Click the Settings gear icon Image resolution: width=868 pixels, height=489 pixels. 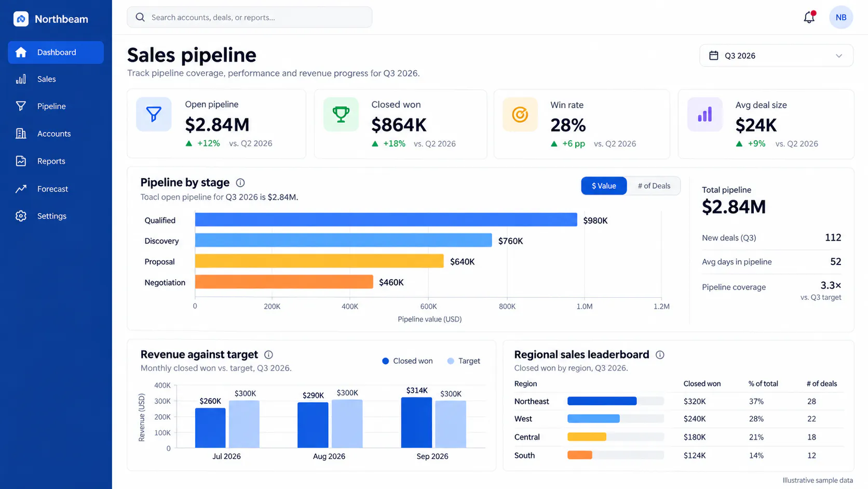[21, 216]
